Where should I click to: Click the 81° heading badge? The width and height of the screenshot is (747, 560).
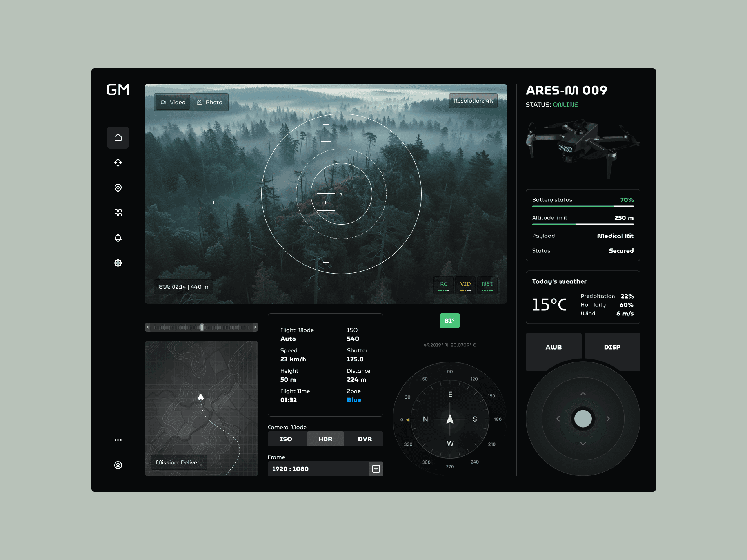click(450, 321)
